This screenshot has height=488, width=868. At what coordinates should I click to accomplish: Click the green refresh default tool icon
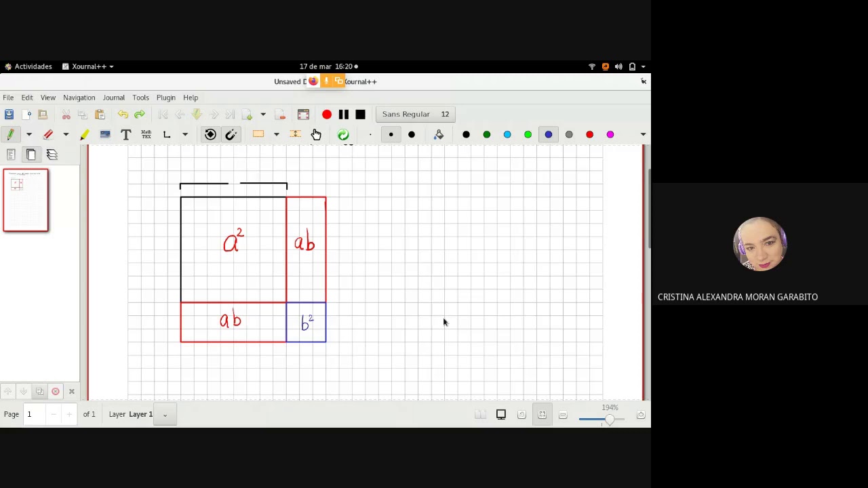(343, 134)
